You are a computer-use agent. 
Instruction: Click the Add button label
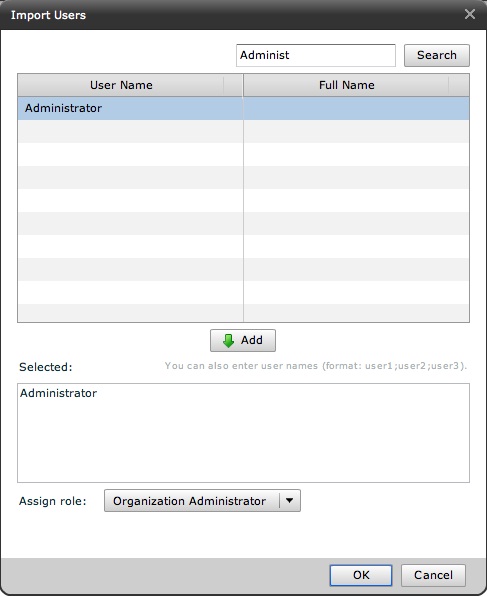coord(252,340)
